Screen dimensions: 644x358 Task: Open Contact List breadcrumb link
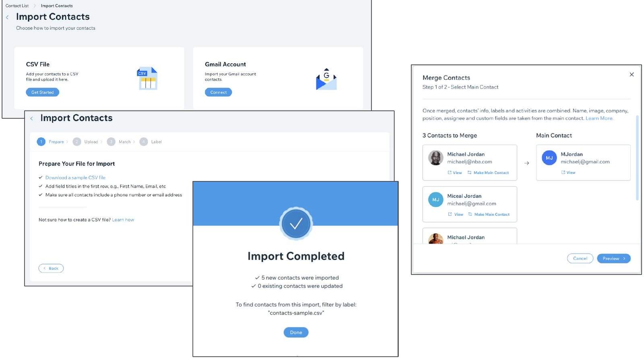pyautogui.click(x=17, y=6)
